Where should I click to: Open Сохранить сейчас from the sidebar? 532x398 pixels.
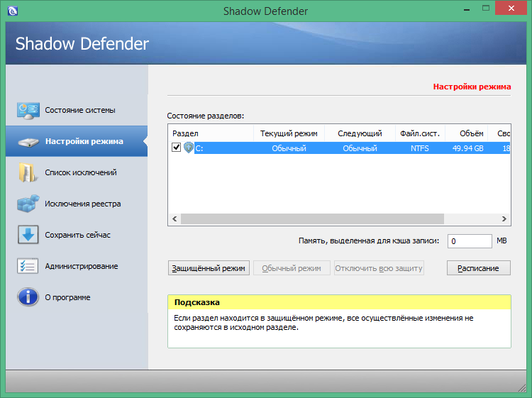[77, 235]
